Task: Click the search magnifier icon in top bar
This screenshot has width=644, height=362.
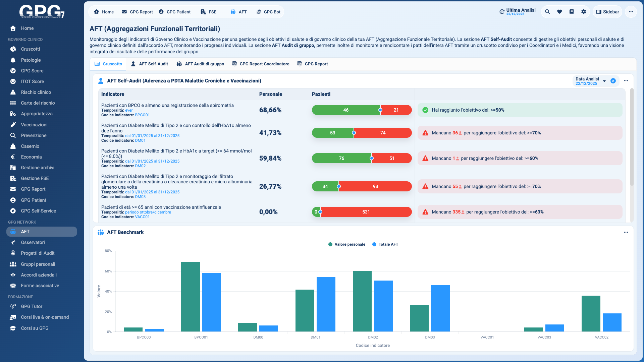Action: pos(547,12)
